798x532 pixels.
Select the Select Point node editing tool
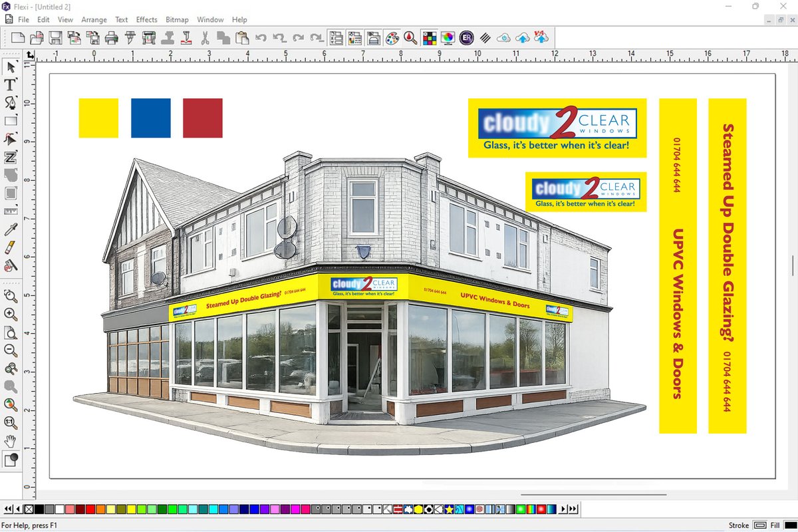point(11,139)
